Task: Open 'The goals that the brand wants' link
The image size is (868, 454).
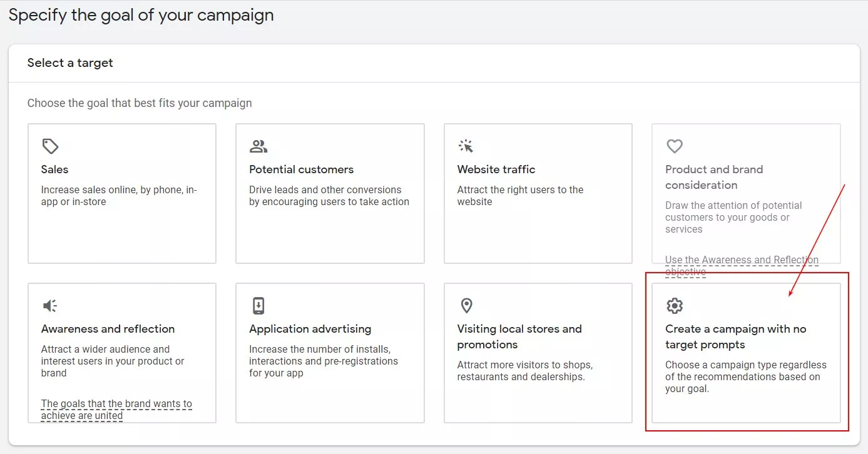Action: [116, 410]
